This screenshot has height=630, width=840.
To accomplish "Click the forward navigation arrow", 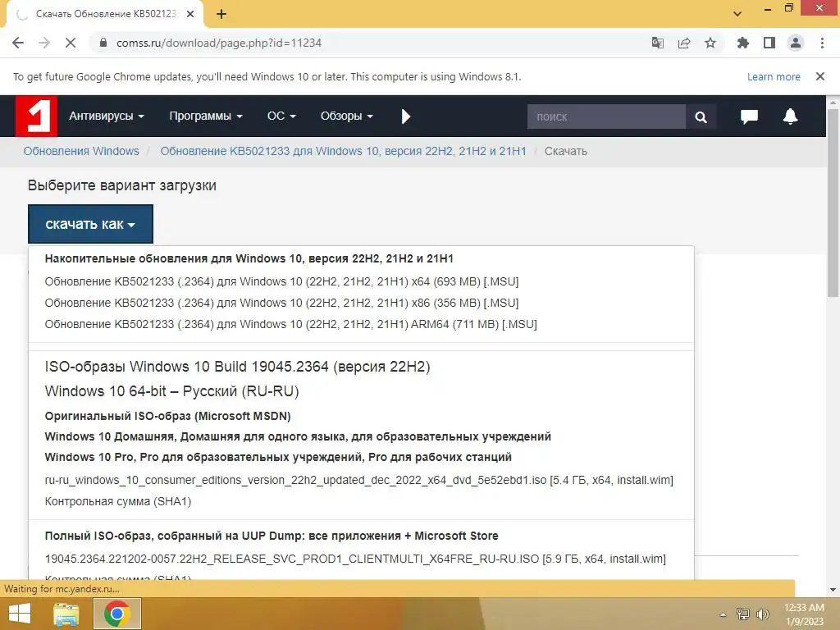I will point(44,43).
